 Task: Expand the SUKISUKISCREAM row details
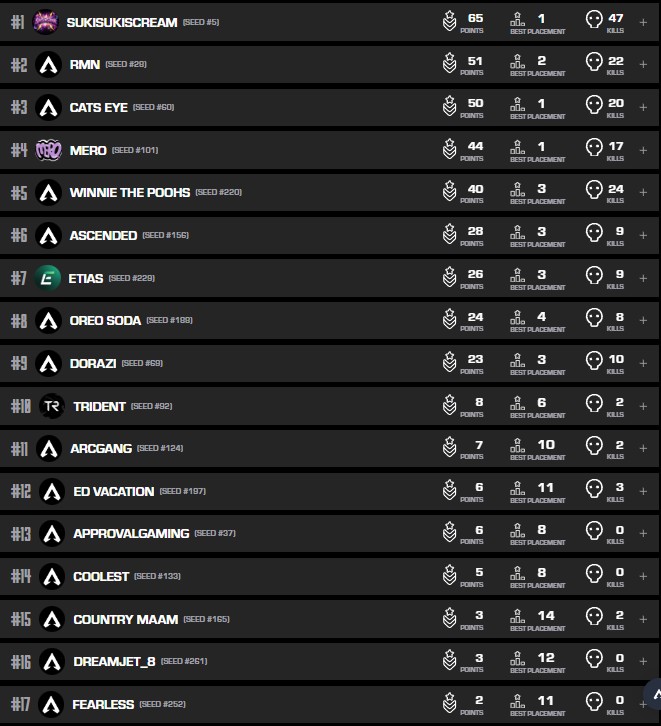pyautogui.click(x=643, y=22)
